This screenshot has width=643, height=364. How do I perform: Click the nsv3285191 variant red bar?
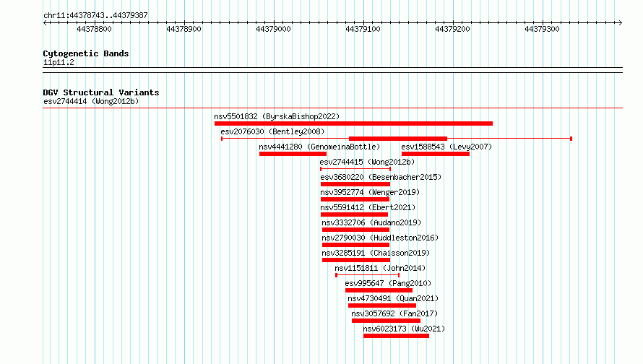pyautogui.click(x=356, y=260)
